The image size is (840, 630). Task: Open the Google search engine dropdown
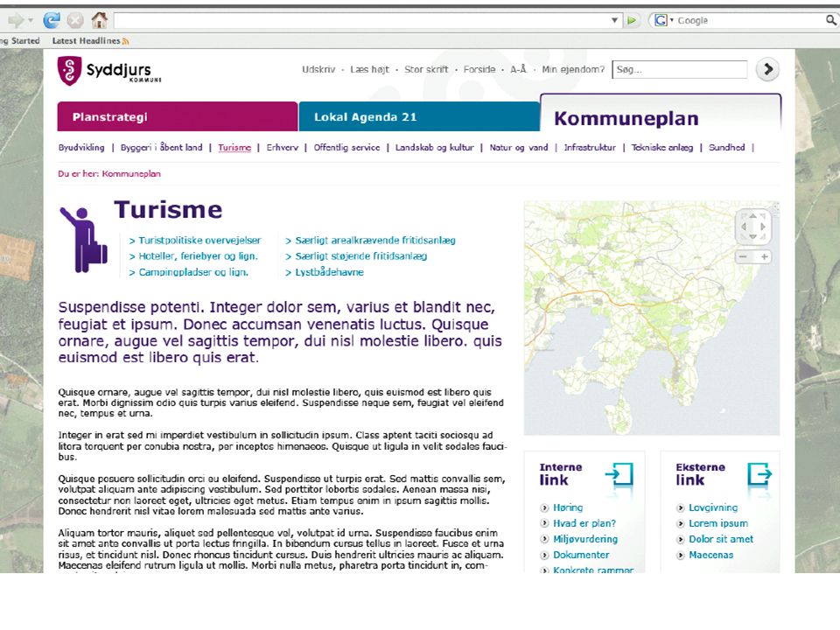664,20
